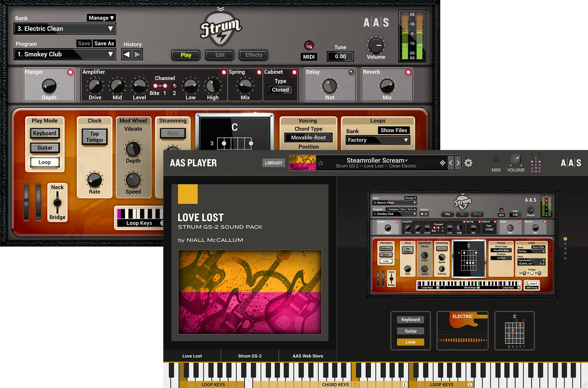Toggle the Delay effect LED
Image resolution: width=588 pixels, height=388 pixels.
click(351, 72)
